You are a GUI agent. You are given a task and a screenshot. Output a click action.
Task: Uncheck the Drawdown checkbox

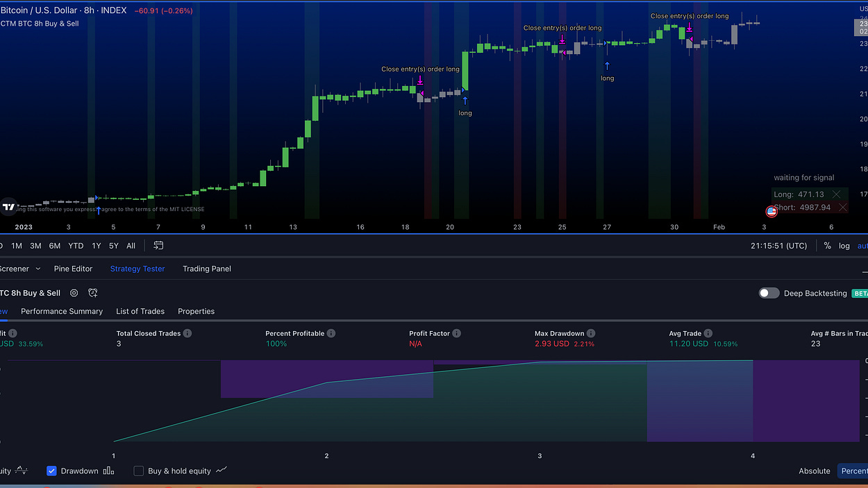(51, 471)
